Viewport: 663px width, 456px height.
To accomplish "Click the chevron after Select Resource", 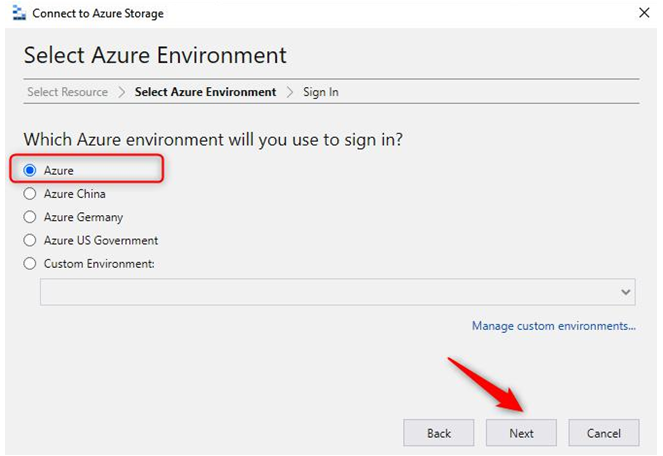I will point(121,92).
